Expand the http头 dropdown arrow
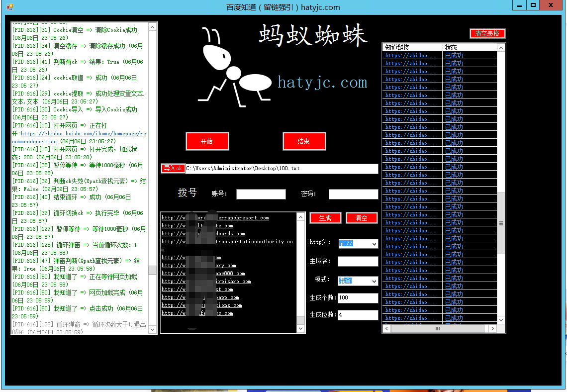This screenshot has height=392, width=567. tap(375, 243)
